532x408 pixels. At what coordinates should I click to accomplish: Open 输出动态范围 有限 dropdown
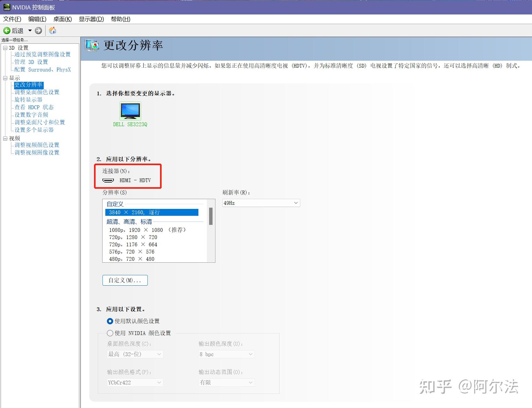click(226, 383)
